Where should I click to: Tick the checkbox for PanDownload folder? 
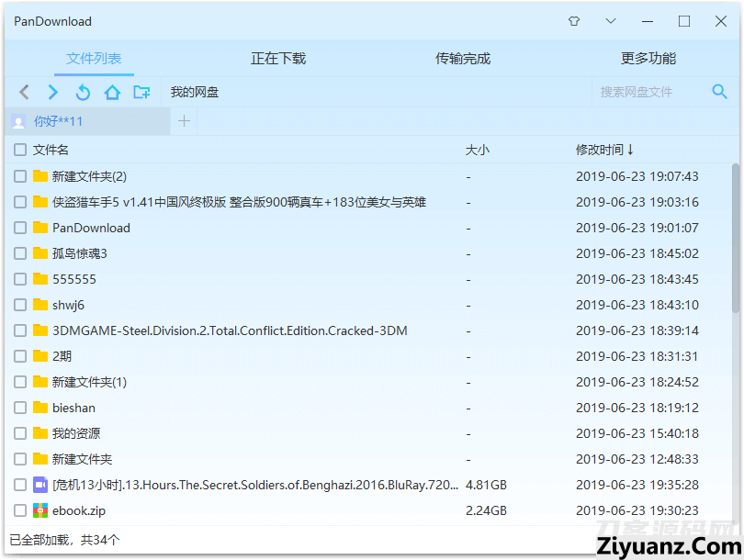[20, 228]
